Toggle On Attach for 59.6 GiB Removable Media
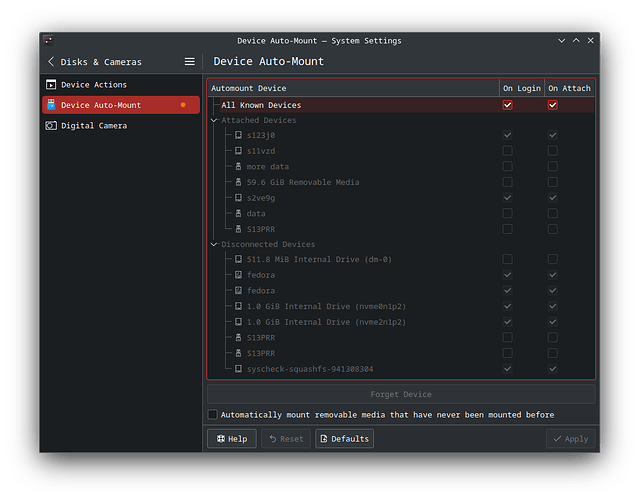Screen dimensions: 640x500 [x=553, y=182]
